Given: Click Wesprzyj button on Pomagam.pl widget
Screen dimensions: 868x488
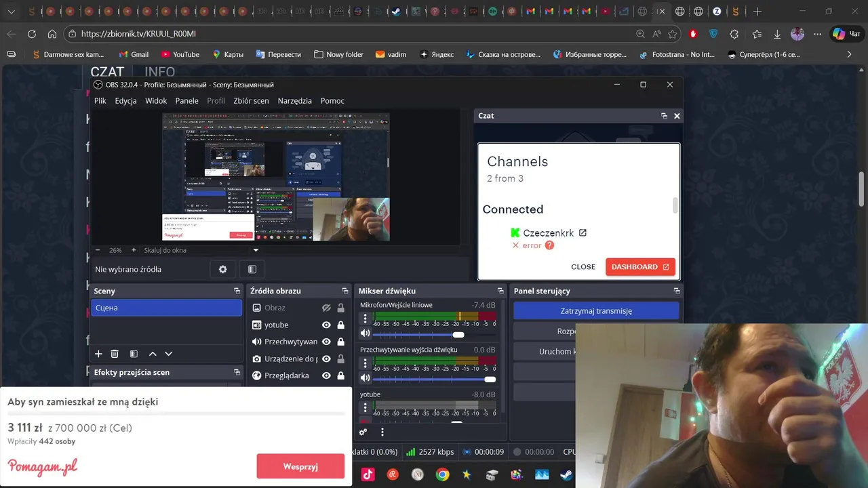Looking at the screenshot, I should (x=300, y=466).
